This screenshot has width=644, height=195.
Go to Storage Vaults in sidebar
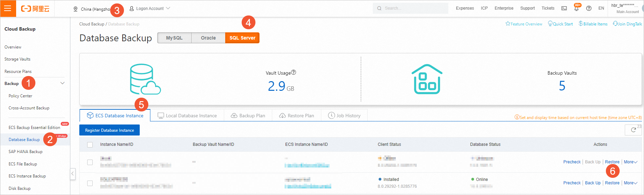coord(18,59)
